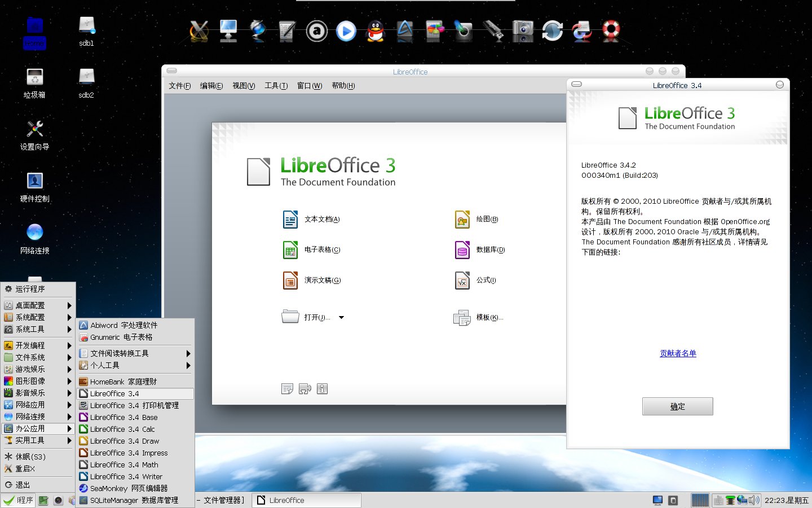The image size is (812, 508).
Task: Open the sdb1 drive desktop icon
Action: pyautogui.click(x=86, y=31)
